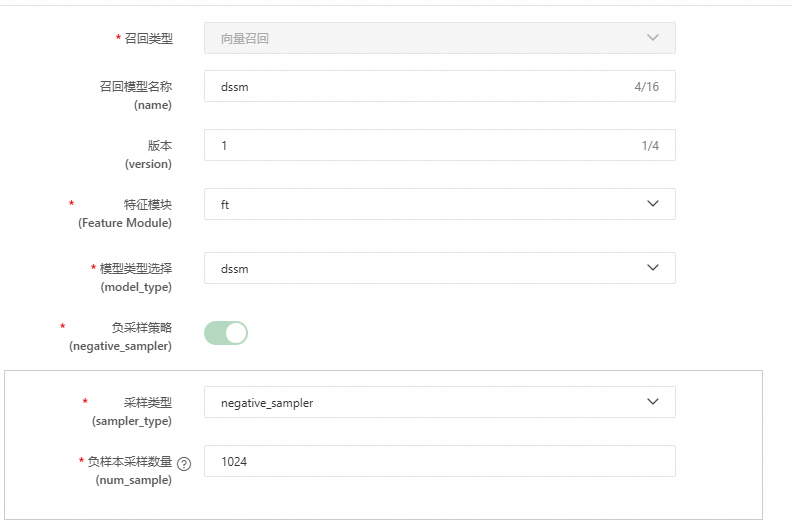Click the 负样本采样数量 input showing 1024
This screenshot has width=792, height=528.
click(439, 461)
